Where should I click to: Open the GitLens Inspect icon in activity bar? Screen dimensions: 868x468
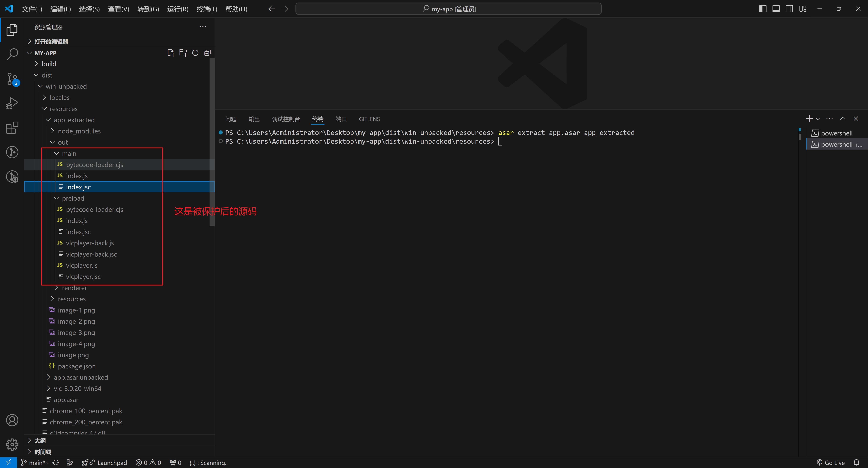coord(12,177)
